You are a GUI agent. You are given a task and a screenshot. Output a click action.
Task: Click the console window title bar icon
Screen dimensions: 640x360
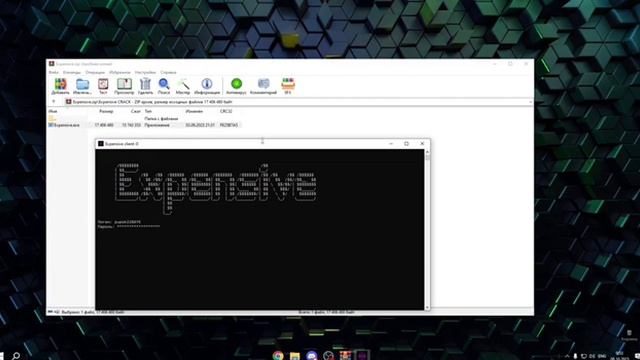click(101, 144)
